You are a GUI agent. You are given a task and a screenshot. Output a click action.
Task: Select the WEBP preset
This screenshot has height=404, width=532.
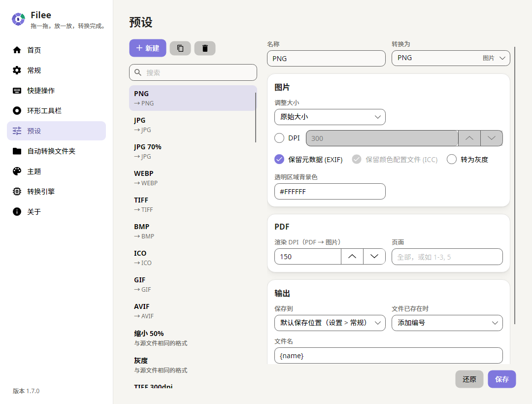pos(193,178)
